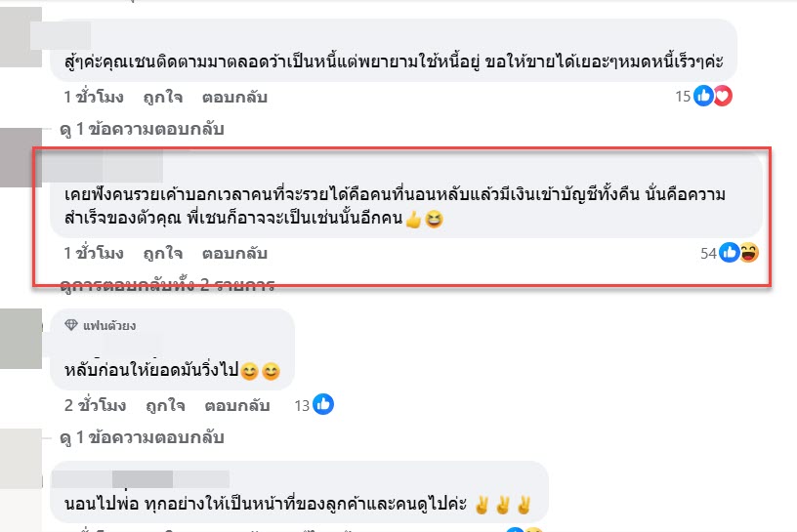The height and width of the screenshot is (532, 797).
Task: Expand ดู 1 ข้อความตอบกลับ under สู้ๆค่ะคุณเชน comment
Action: pos(143,128)
